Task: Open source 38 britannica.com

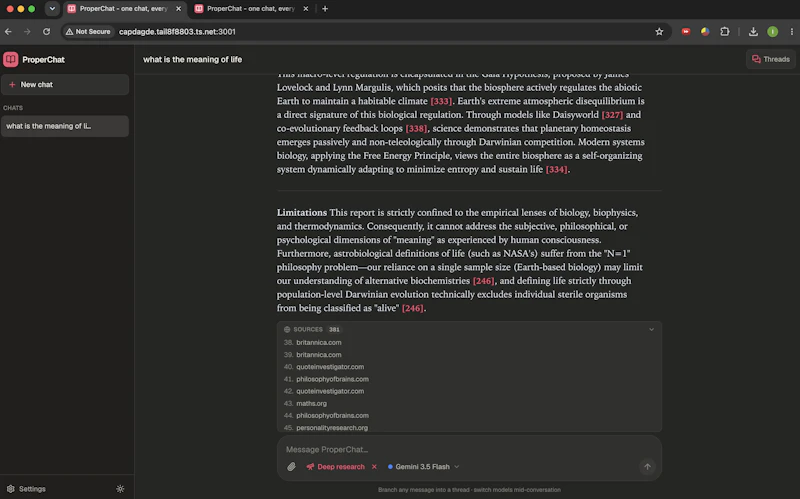Action: [319, 342]
